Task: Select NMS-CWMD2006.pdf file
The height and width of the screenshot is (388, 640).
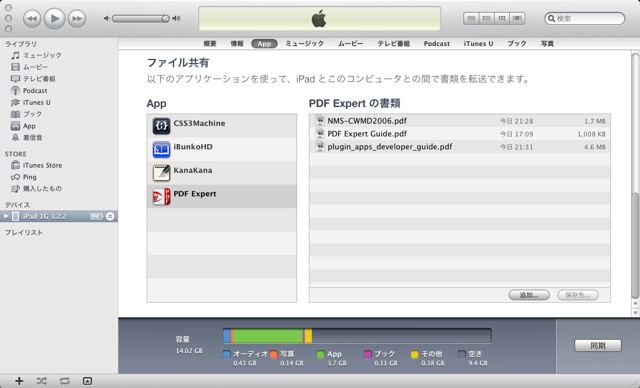Action: point(460,121)
